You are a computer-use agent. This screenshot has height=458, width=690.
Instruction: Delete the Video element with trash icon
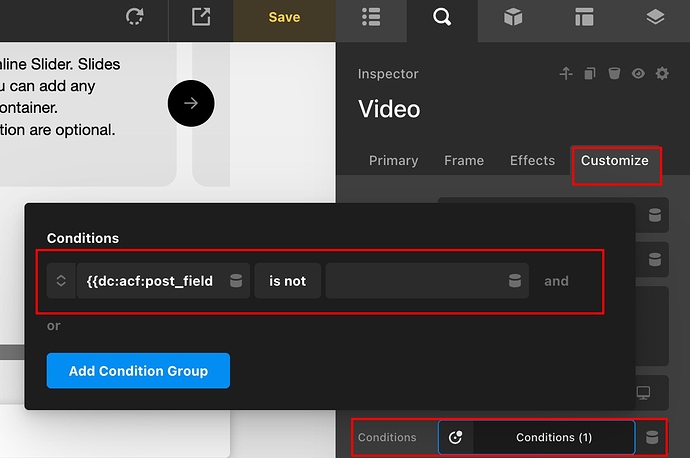[614, 73]
